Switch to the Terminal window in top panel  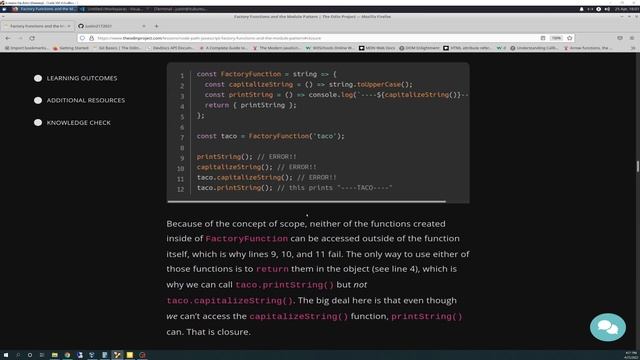[180, 9]
